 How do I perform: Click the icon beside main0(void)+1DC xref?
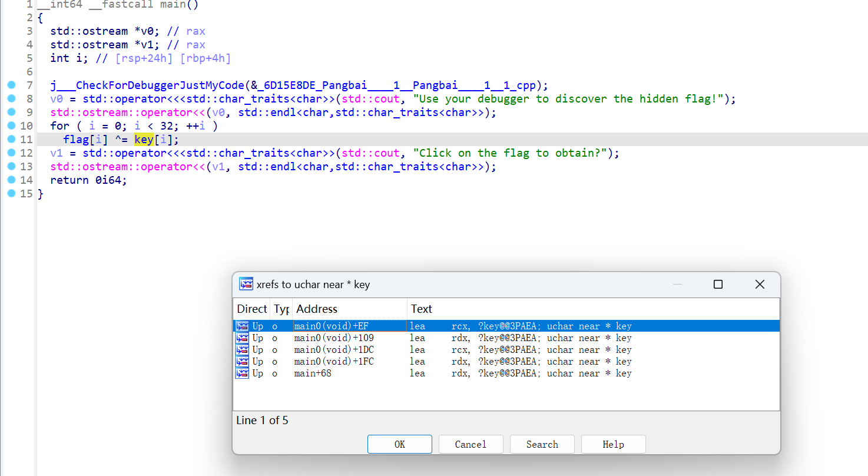[x=241, y=350]
